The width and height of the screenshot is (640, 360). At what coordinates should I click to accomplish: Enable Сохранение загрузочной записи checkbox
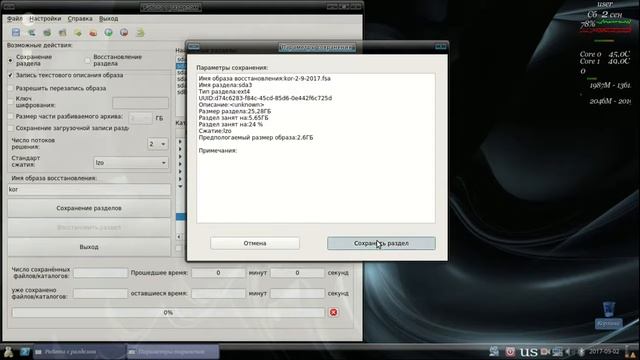11,128
